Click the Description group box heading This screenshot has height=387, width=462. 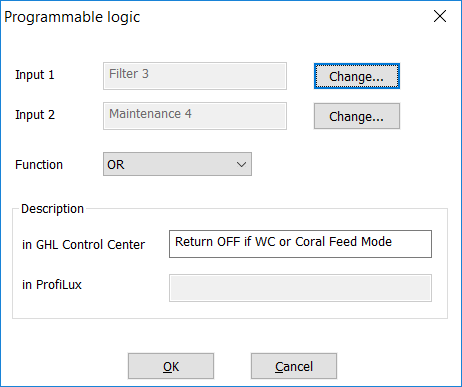52,209
